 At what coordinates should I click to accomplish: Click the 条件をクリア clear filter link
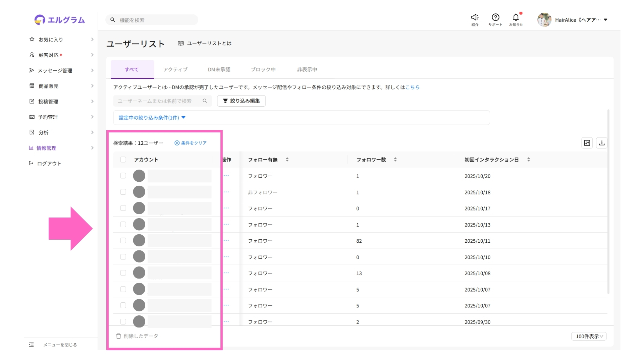191,143
